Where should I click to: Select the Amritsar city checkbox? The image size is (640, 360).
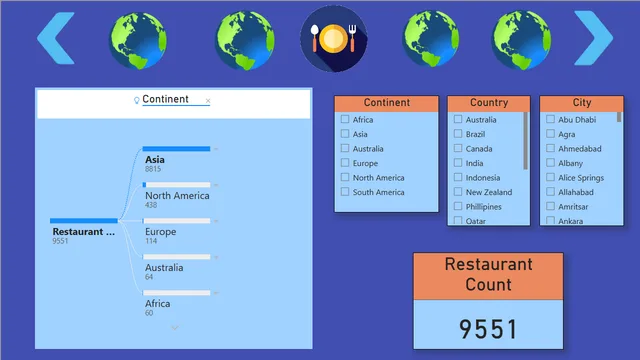tap(550, 206)
